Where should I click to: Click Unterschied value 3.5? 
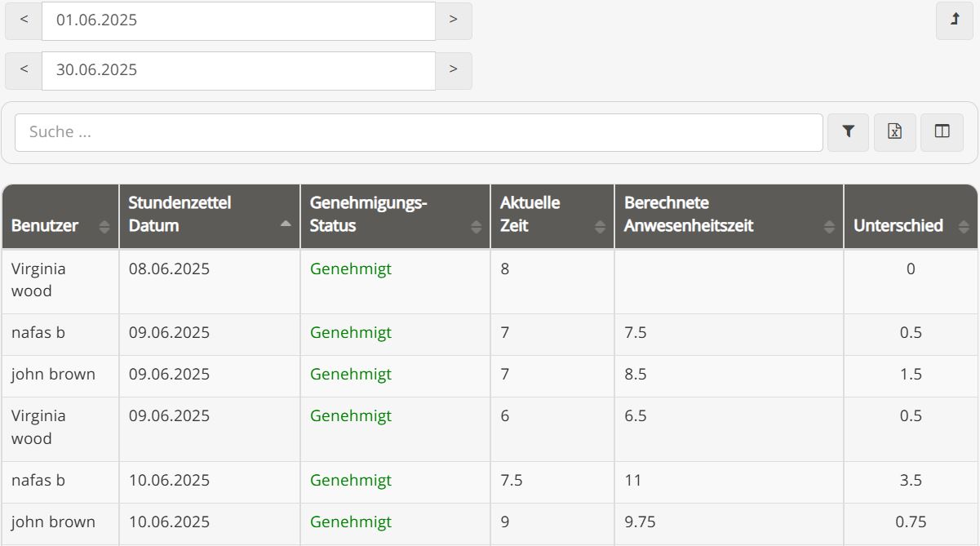point(911,480)
